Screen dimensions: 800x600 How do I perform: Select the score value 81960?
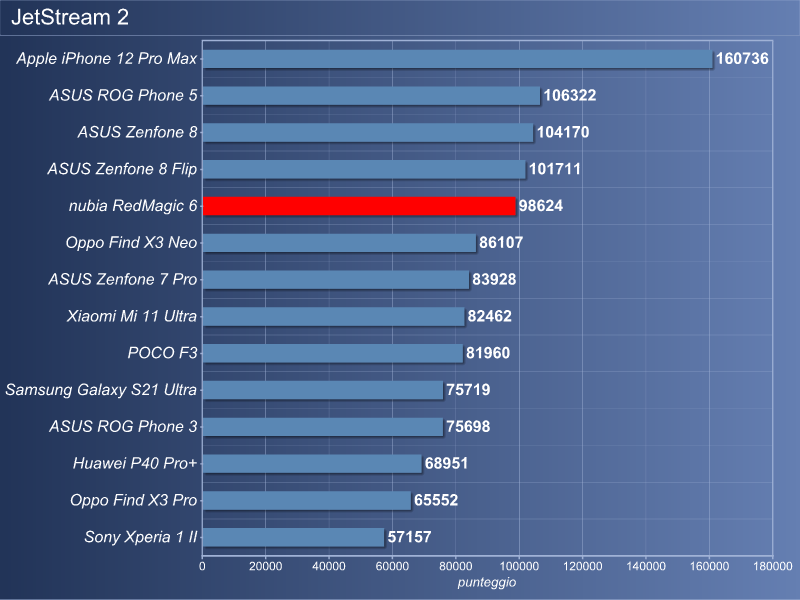tap(488, 353)
